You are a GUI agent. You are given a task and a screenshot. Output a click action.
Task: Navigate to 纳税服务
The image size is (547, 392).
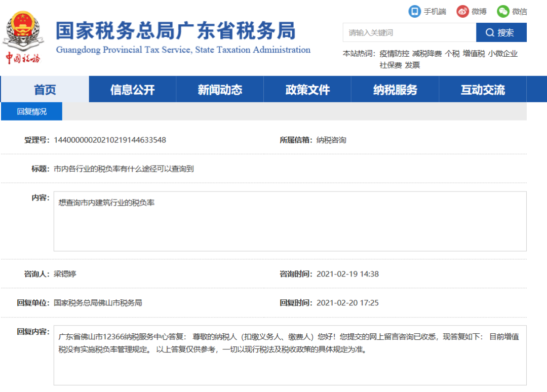[x=395, y=89]
